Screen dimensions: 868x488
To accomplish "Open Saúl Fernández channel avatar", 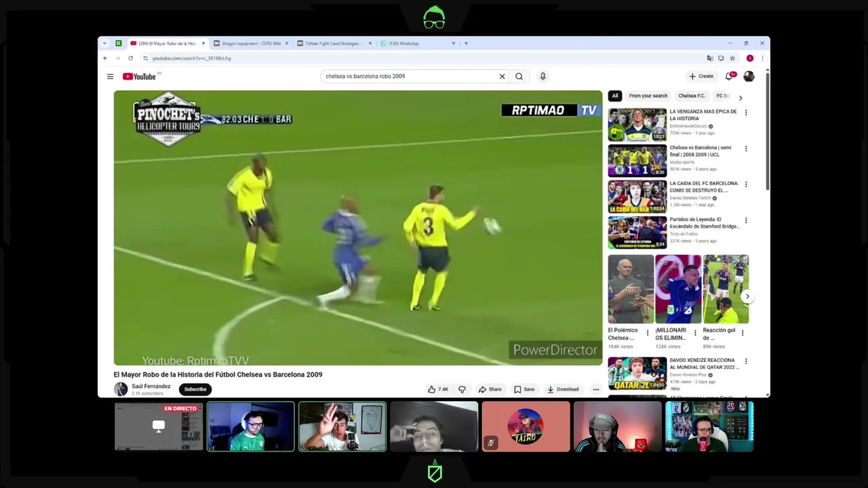I will tap(121, 389).
